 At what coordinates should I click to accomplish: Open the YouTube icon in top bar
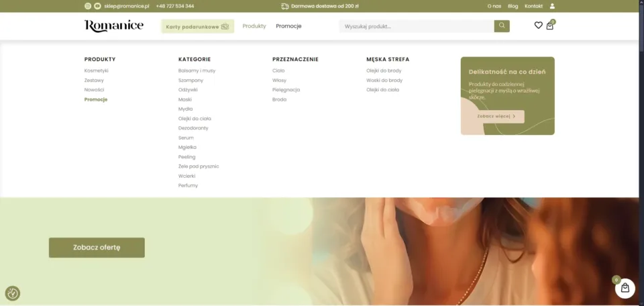(97, 6)
